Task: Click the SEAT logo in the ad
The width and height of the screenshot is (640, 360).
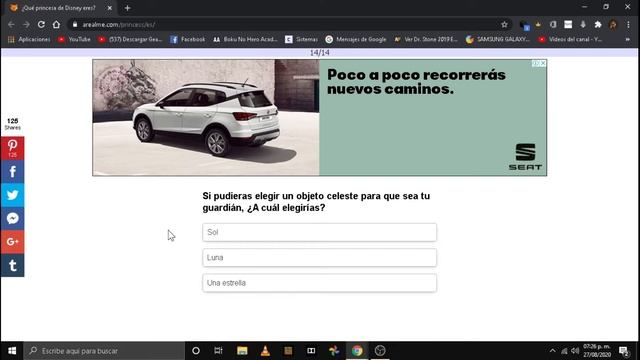Action: click(525, 157)
